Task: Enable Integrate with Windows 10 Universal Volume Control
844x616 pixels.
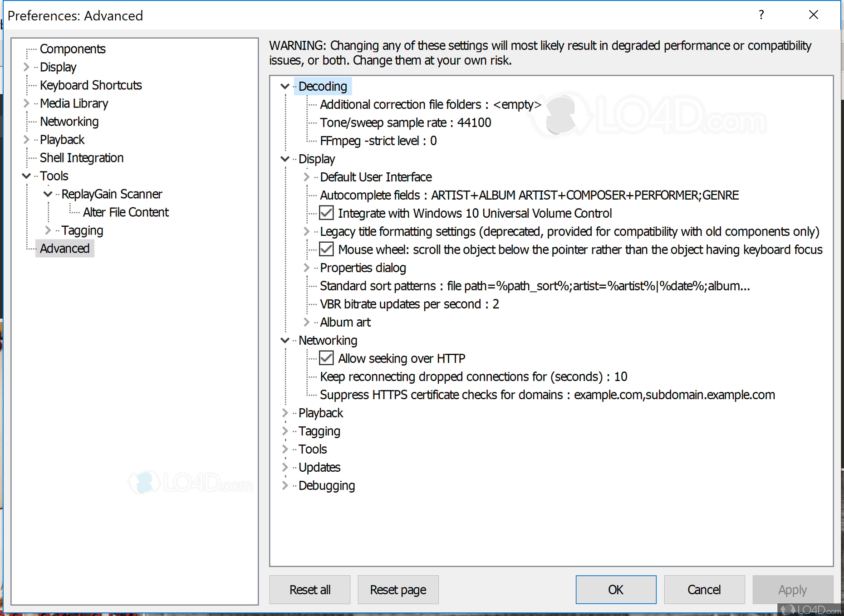Action: point(326,213)
